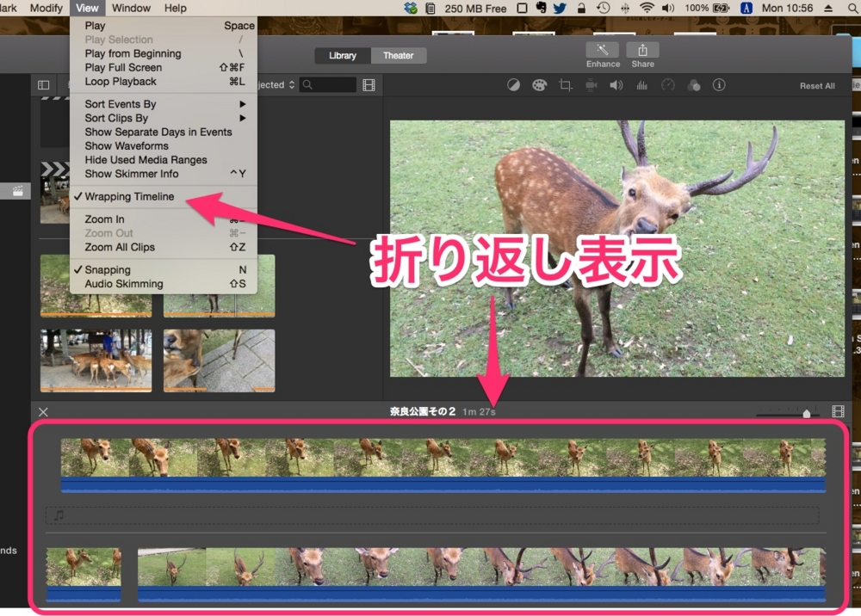Open the clip speed controls

pyautogui.click(x=667, y=85)
